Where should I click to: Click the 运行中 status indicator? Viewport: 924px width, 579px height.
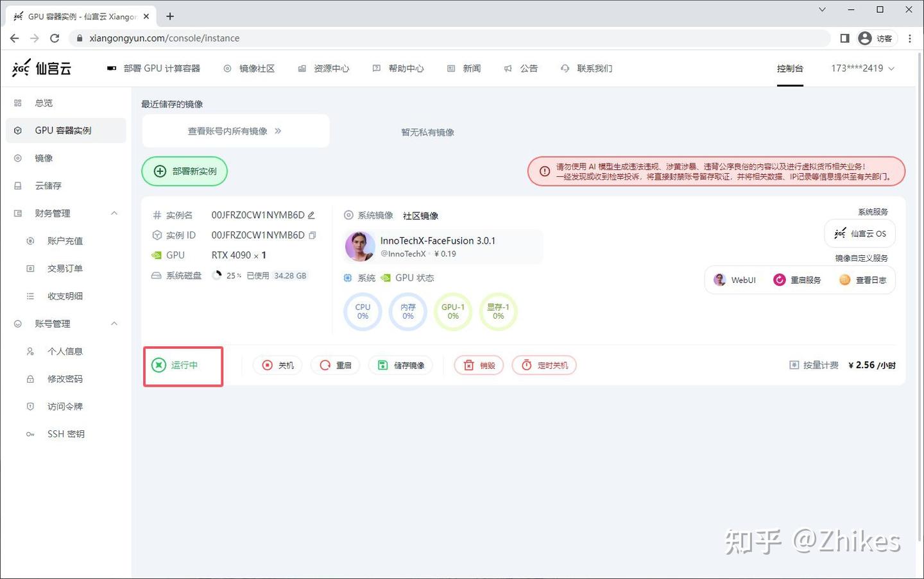175,365
